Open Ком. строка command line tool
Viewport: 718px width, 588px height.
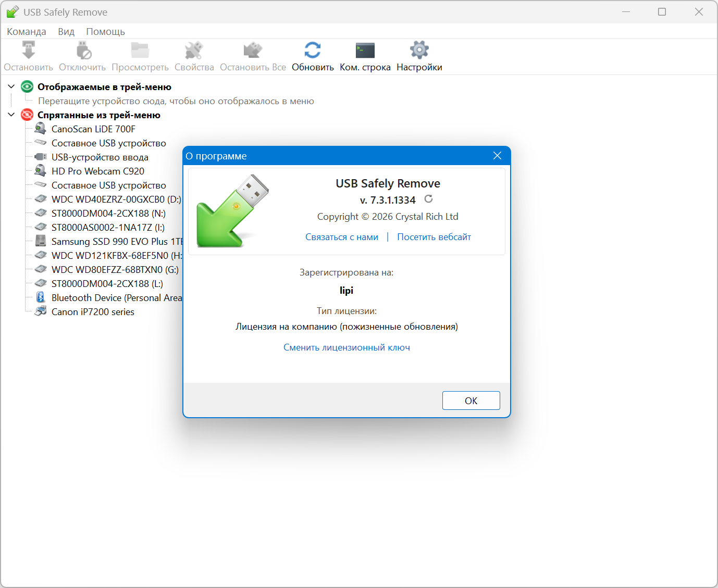pos(365,51)
